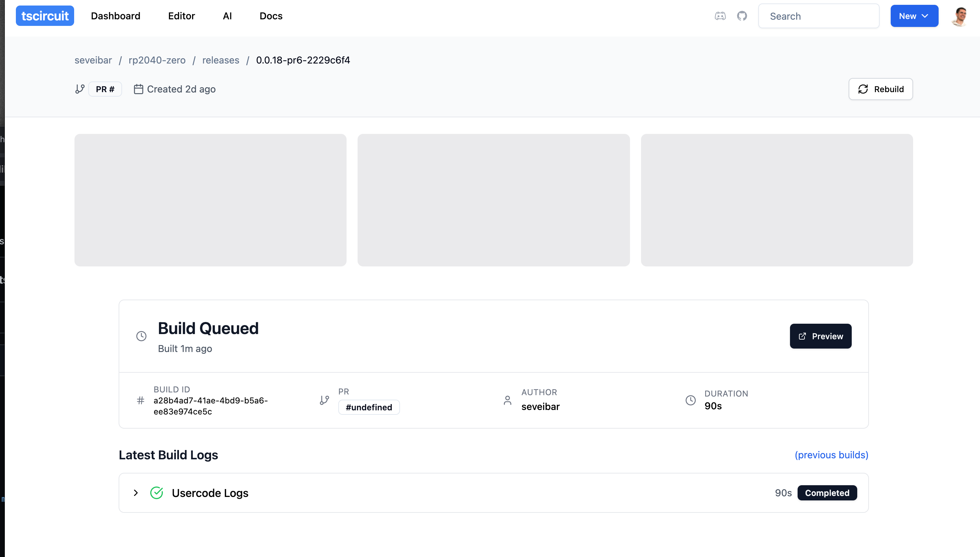The height and width of the screenshot is (557, 980).
Task: Click the tscircuit logo
Action: [x=45, y=16]
